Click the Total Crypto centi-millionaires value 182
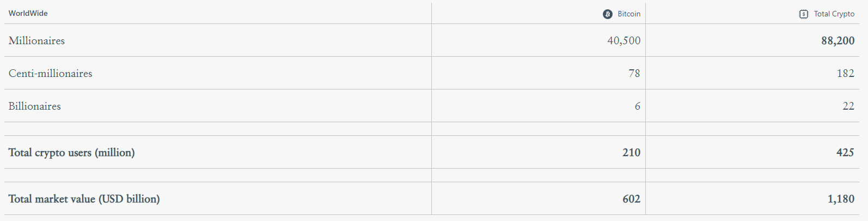This screenshot has height=221, width=868. tap(846, 74)
